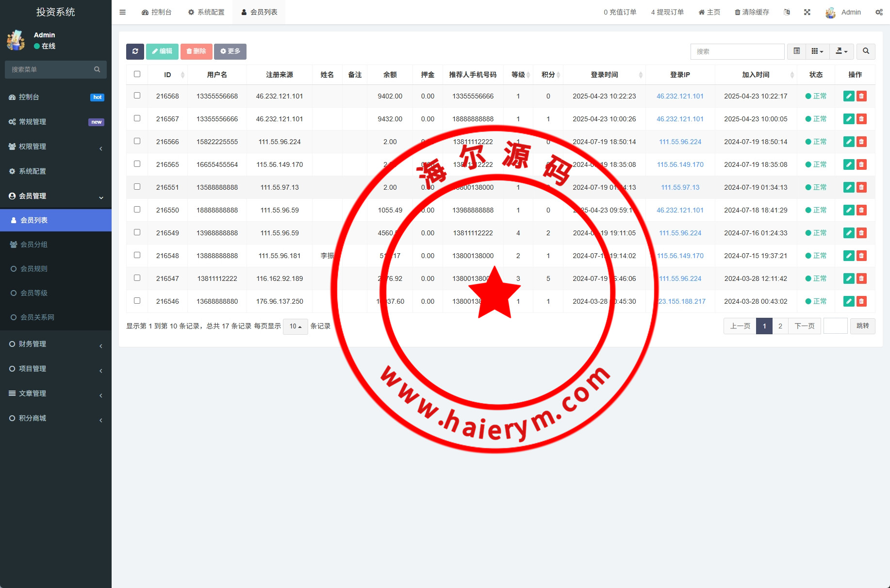Open 会员分组 in the sidebar
Image resolution: width=890 pixels, height=588 pixels.
pyautogui.click(x=34, y=245)
